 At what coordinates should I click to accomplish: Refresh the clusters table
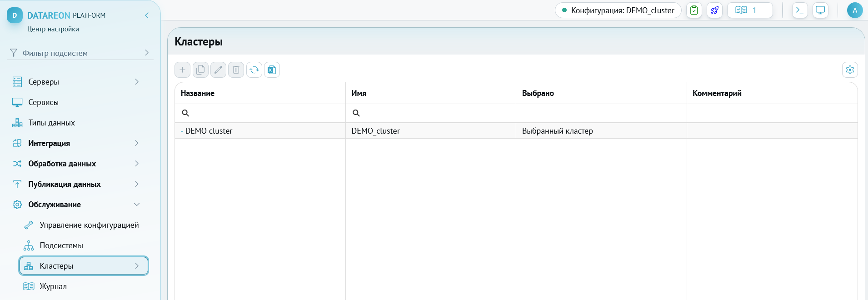[254, 70]
